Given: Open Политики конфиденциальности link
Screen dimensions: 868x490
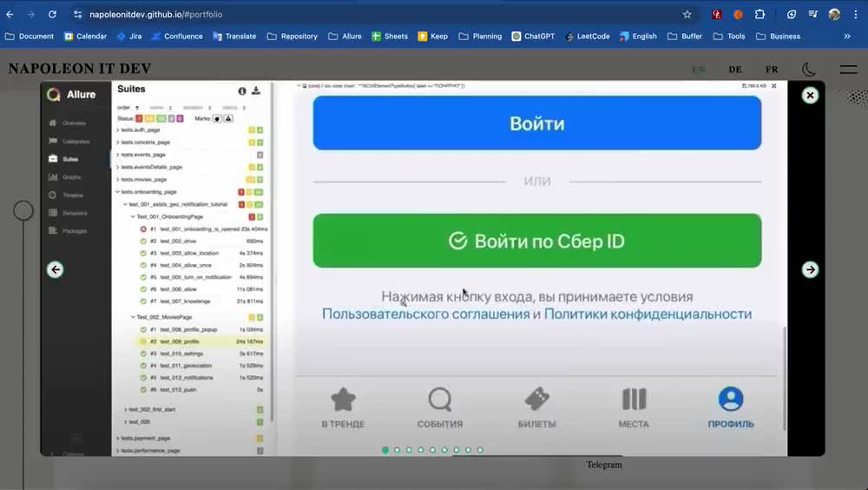Looking at the screenshot, I should 648,315.
